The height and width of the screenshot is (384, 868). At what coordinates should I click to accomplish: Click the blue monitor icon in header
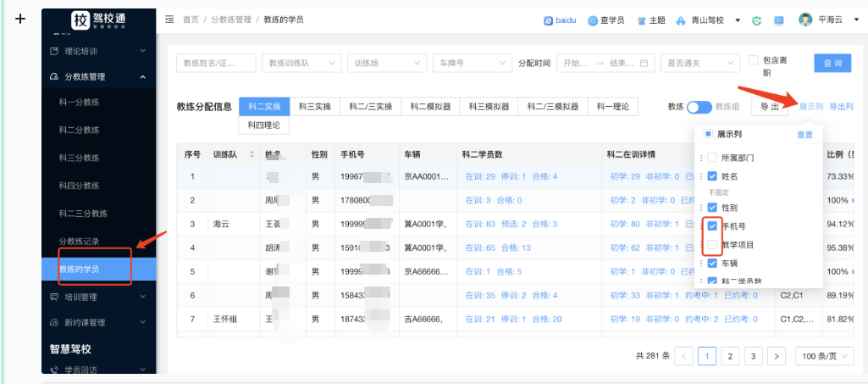(x=778, y=19)
